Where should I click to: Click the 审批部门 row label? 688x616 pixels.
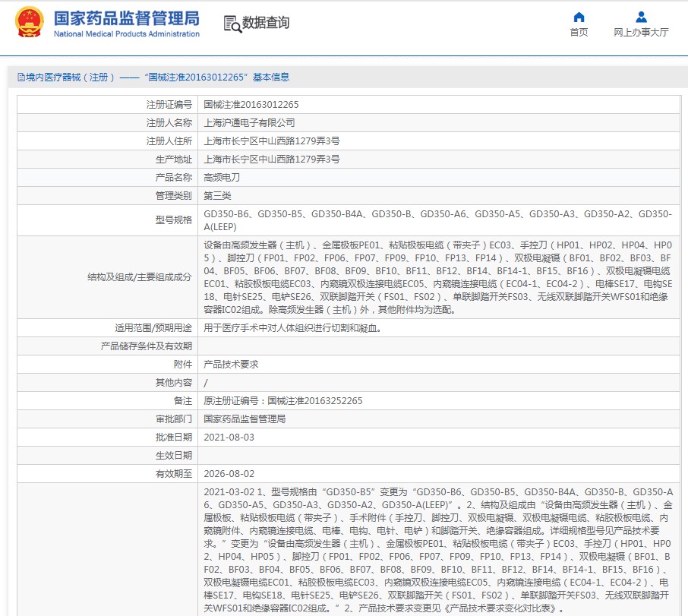pos(174,419)
